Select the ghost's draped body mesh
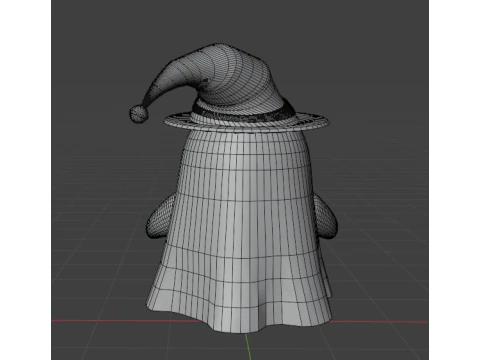 point(239,230)
